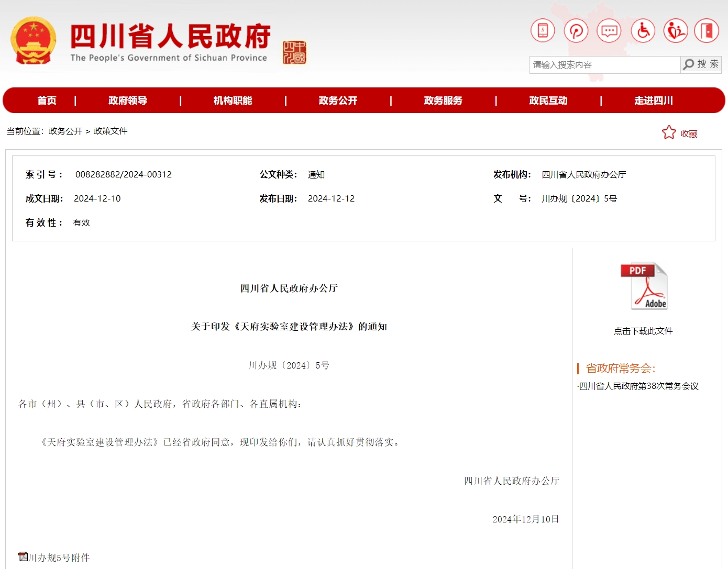Viewport: 728px width, 569px height.
Task: Click the national emblem logo
Action: coord(34,41)
